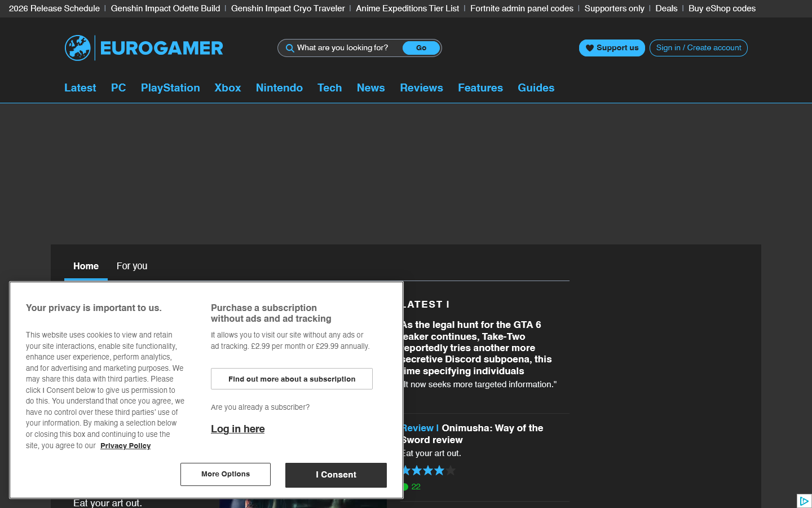The height and width of the screenshot is (508, 812).
Task: Open the 22 comments indicator
Action: (412, 487)
